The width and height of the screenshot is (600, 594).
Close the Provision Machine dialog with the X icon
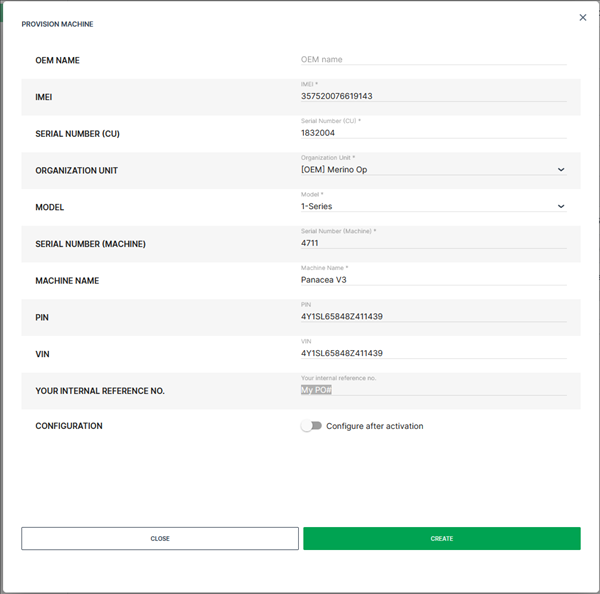point(583,17)
